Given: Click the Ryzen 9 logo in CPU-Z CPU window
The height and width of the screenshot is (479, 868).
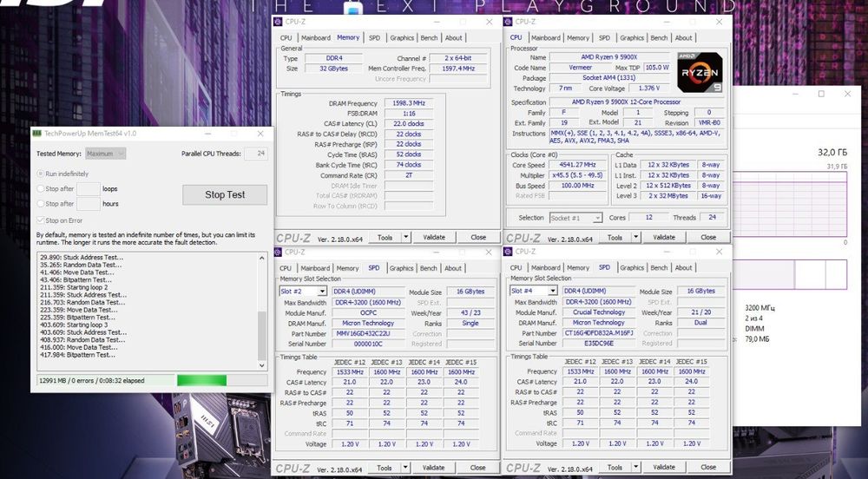Looking at the screenshot, I should [700, 73].
